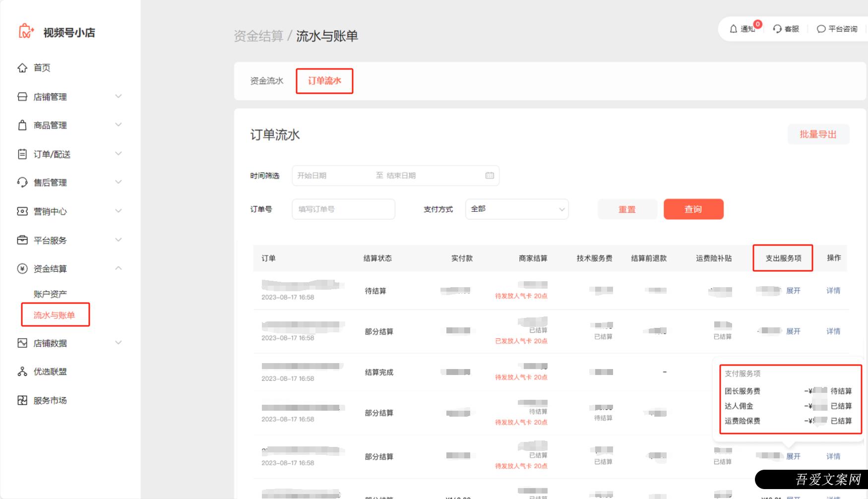Click the 填写订单号 input field
This screenshot has width=868, height=499.
click(344, 209)
